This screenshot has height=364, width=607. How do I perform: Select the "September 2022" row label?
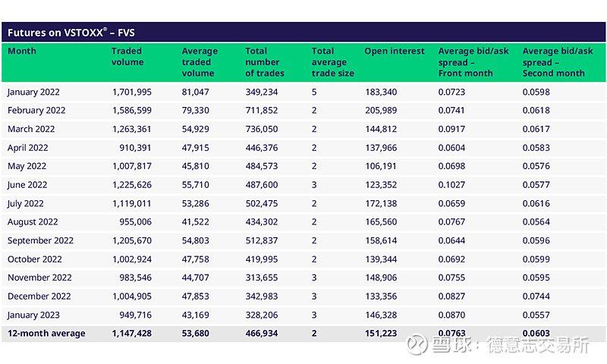click(x=40, y=241)
